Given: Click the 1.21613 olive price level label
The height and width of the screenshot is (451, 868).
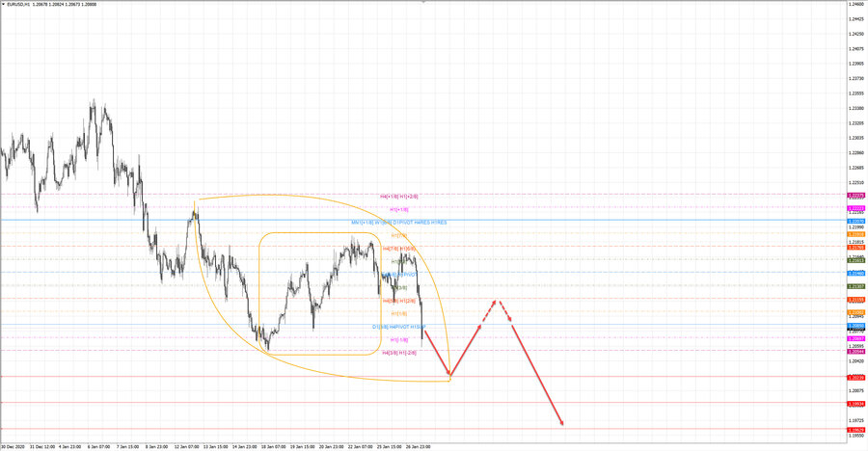Looking at the screenshot, I should 856,260.
